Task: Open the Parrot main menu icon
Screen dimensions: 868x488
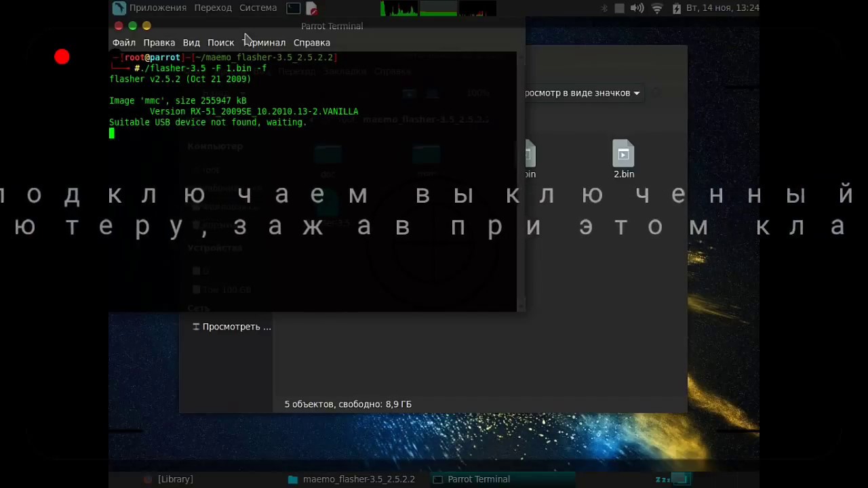Action: (x=119, y=8)
